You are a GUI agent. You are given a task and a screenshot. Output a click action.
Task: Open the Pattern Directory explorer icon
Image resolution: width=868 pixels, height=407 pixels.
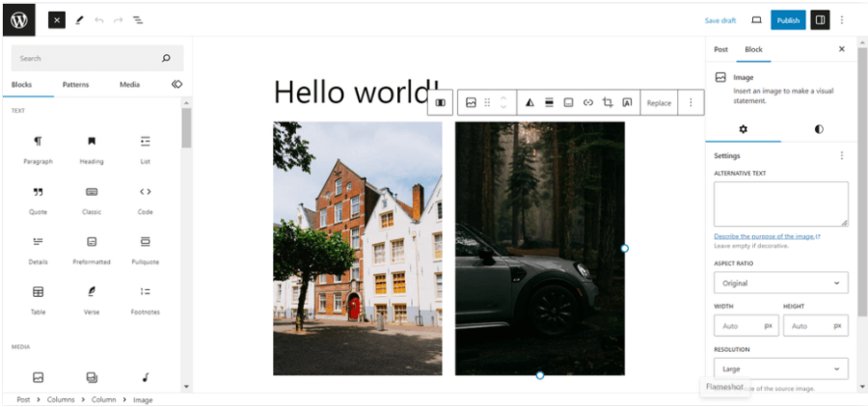tap(176, 84)
